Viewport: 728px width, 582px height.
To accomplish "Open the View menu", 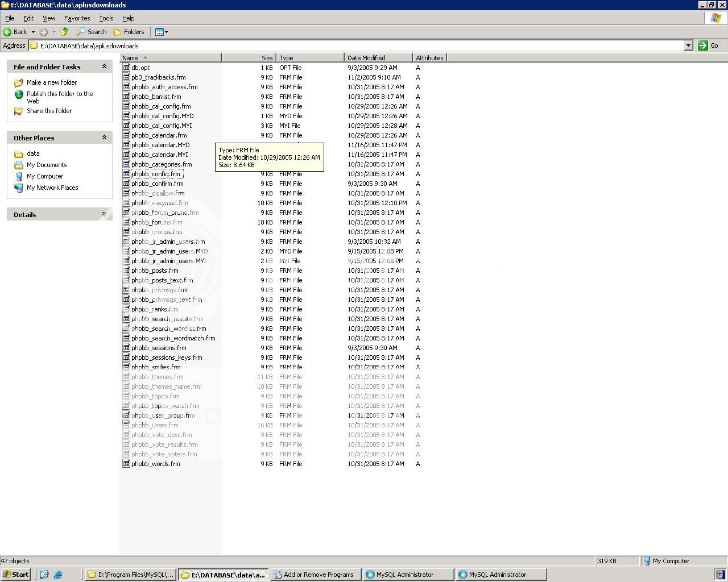I will click(49, 18).
